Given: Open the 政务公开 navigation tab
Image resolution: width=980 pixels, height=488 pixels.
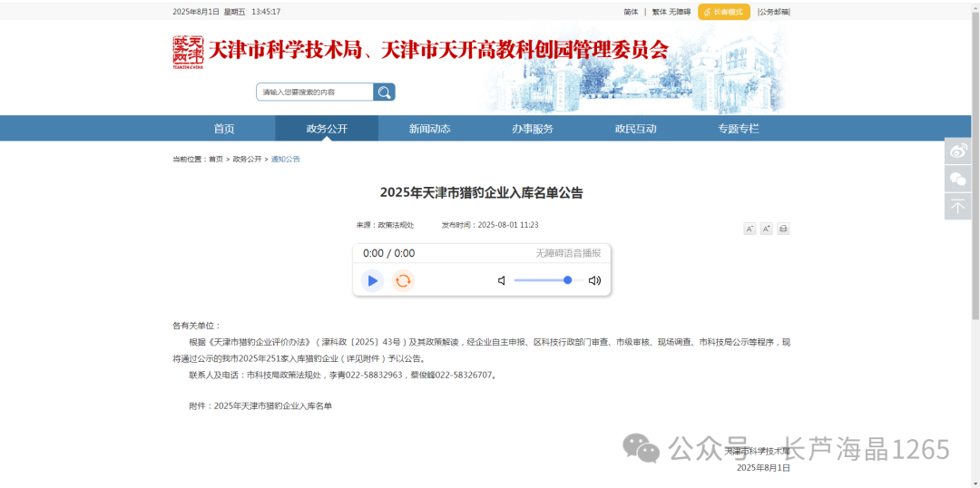Looking at the screenshot, I should 327,128.
